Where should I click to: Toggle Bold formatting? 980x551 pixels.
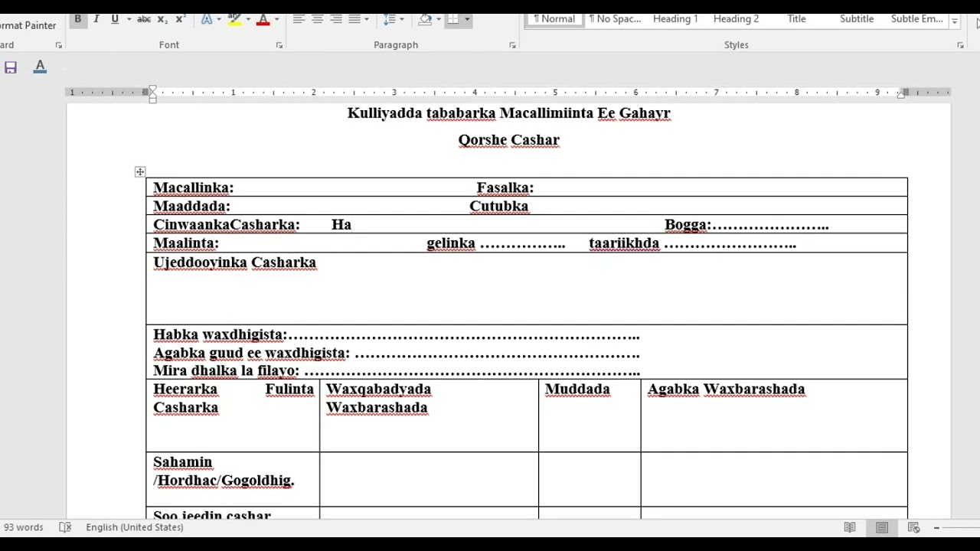[77, 19]
